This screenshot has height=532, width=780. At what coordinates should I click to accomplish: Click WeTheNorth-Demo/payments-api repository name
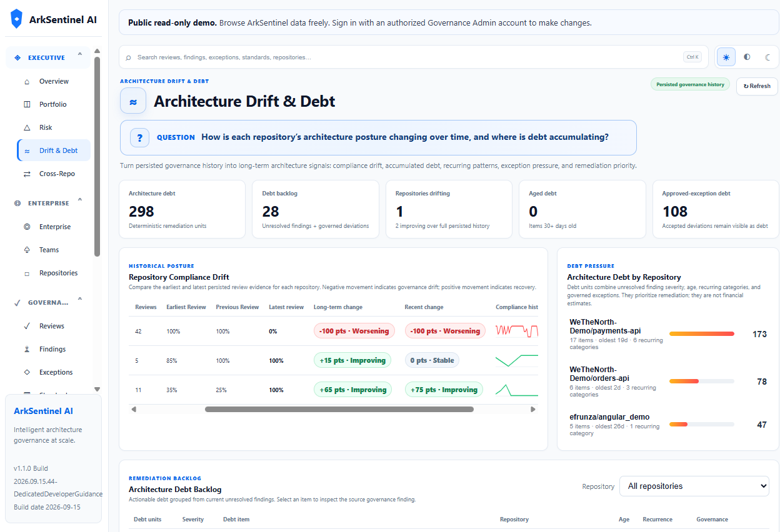pos(605,326)
